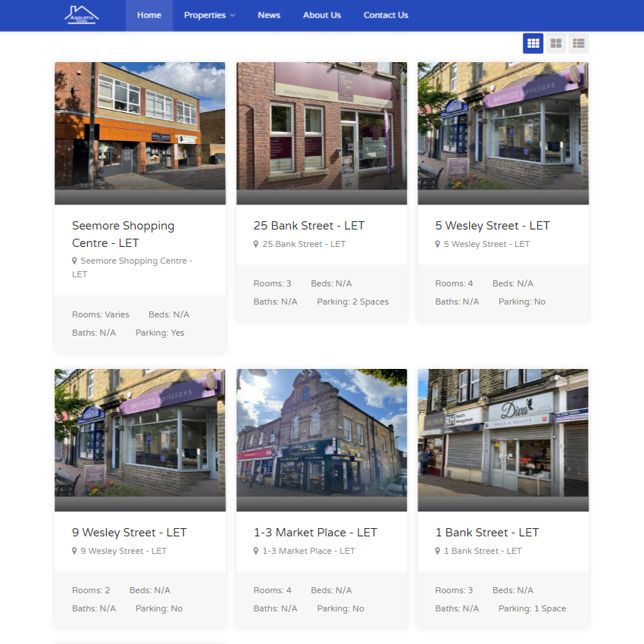Click the map pin beside Seemore Shopping Centre
This screenshot has height=644, width=644.
click(74, 261)
